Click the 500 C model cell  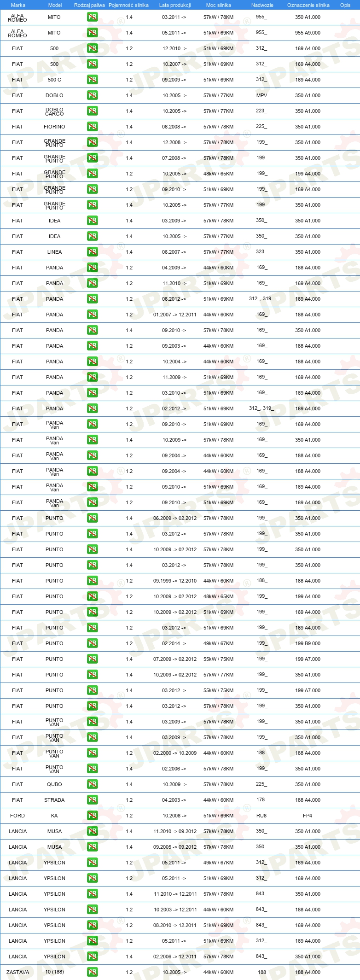point(54,80)
